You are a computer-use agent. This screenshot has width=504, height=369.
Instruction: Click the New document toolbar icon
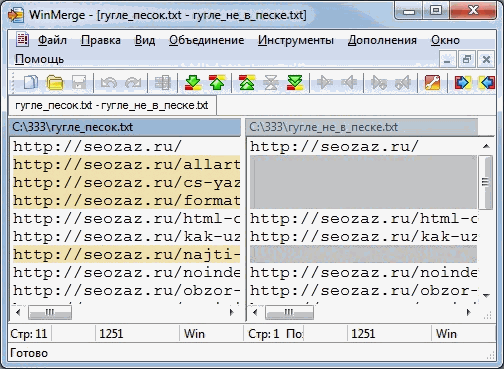tap(30, 82)
